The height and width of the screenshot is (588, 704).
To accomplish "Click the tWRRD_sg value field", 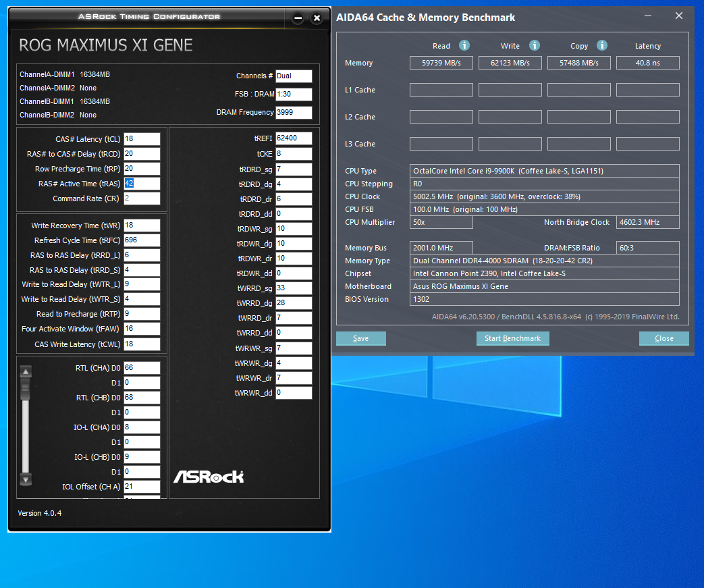I will click(x=294, y=288).
